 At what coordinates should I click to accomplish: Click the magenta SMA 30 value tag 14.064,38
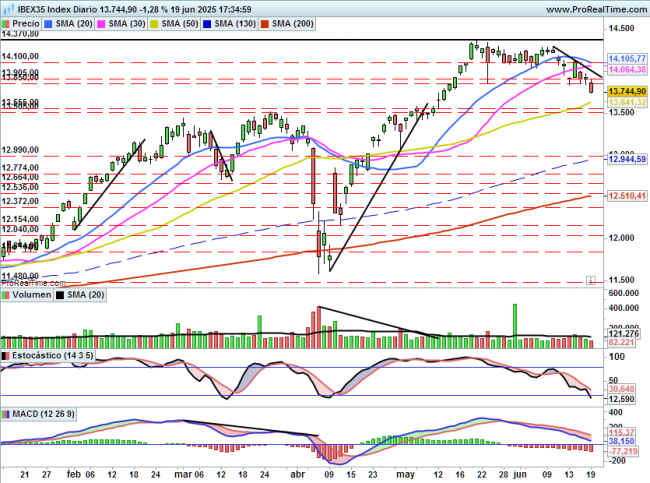tap(627, 69)
